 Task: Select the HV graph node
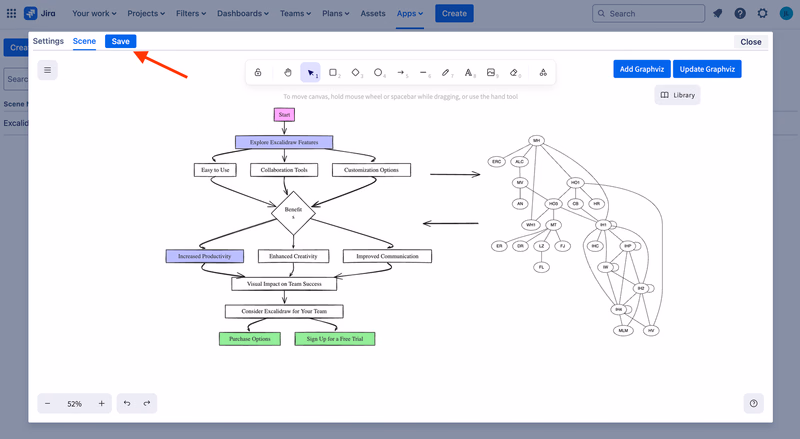(x=651, y=330)
